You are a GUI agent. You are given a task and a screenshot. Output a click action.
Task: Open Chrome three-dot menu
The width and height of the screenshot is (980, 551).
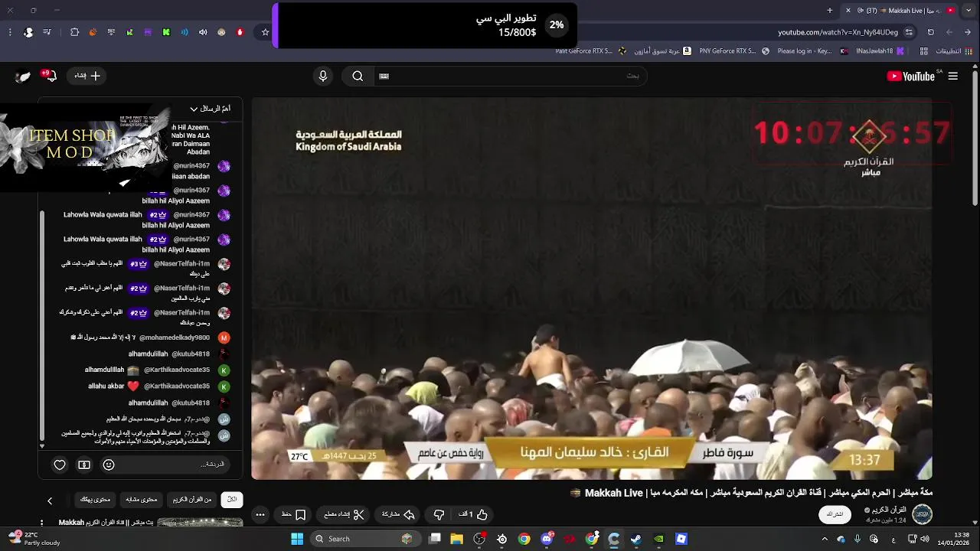coord(10,32)
